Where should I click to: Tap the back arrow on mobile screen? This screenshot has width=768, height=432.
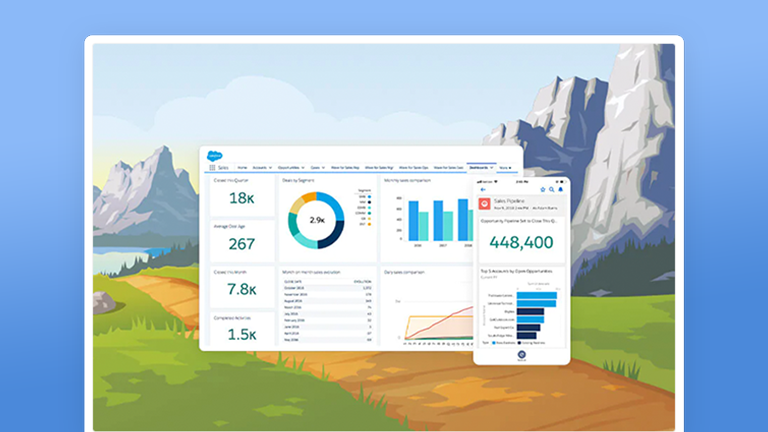(x=483, y=190)
